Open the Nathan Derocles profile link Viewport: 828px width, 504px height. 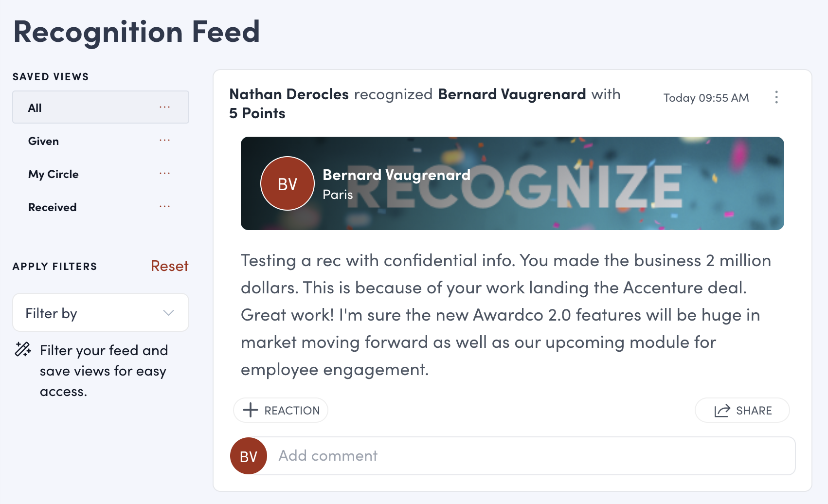tap(289, 94)
